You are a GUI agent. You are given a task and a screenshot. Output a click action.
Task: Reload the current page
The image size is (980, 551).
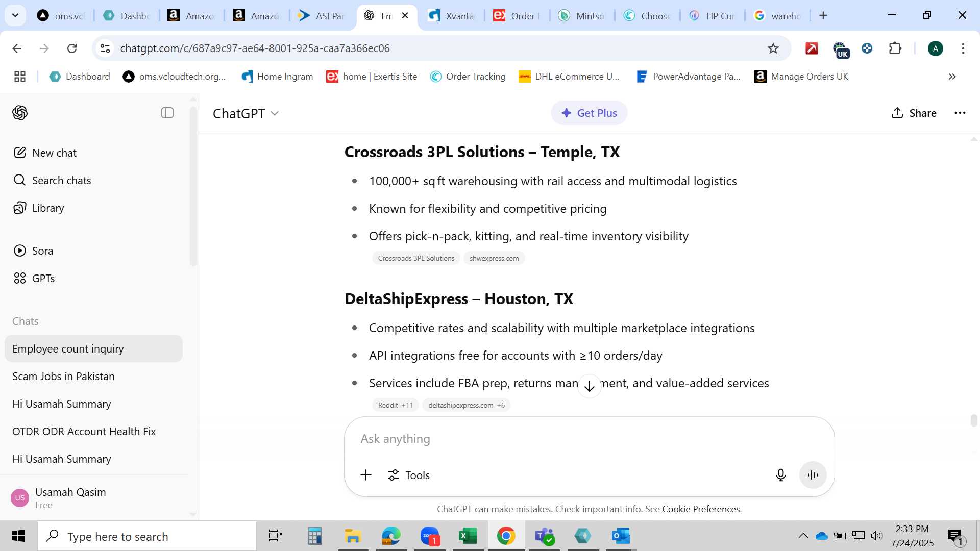click(x=72, y=48)
